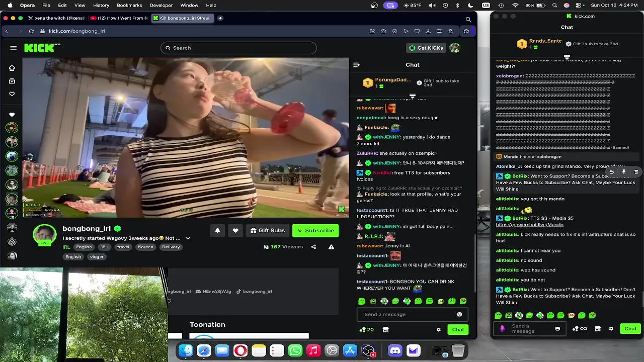Open the user profile avatar menu

coord(454,48)
